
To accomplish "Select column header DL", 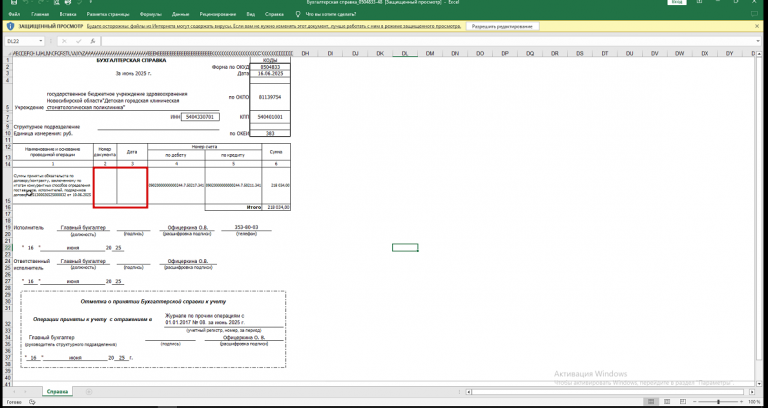I will (x=405, y=53).
